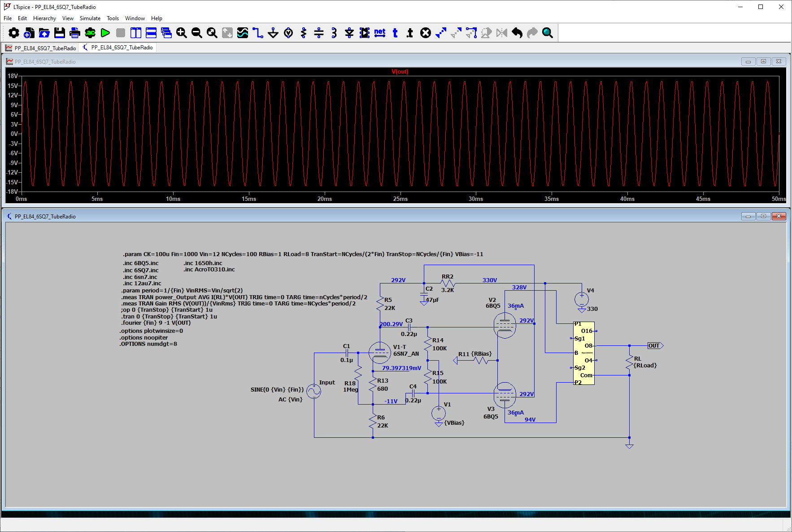
Task: Open the Edit menu
Action: point(22,18)
